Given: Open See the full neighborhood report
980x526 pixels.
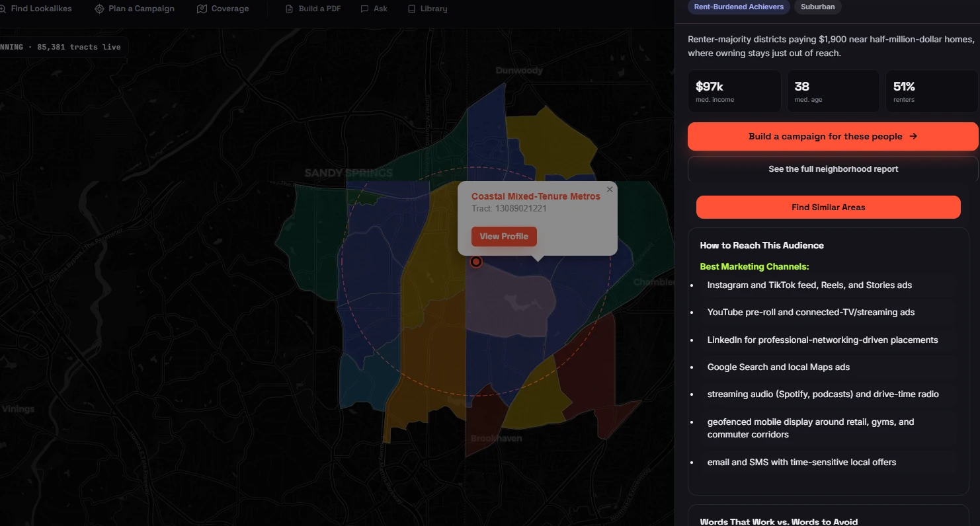Looking at the screenshot, I should coord(833,169).
